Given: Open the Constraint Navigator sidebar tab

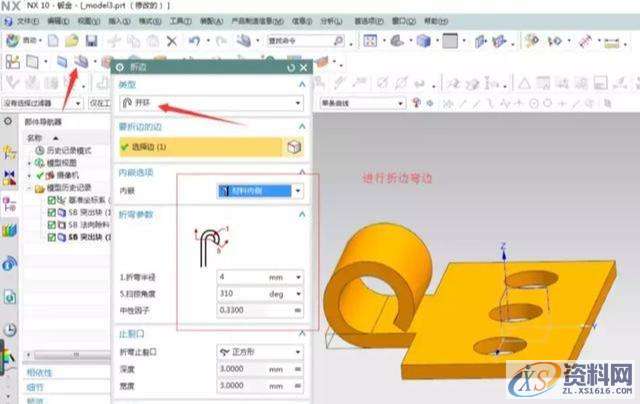Looking at the screenshot, I should (x=9, y=177).
